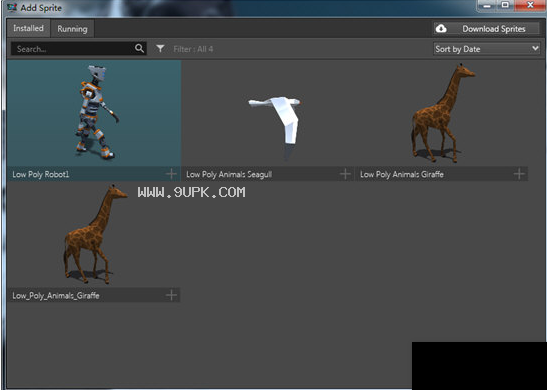
Task: Add the Low Poly Animals Giraffe sprite plus
Action: pos(519,174)
